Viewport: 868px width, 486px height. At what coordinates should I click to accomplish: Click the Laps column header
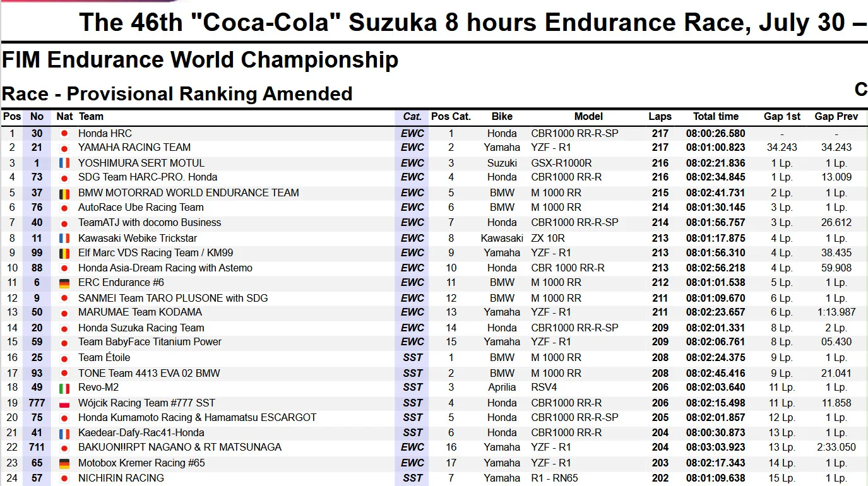tap(660, 117)
